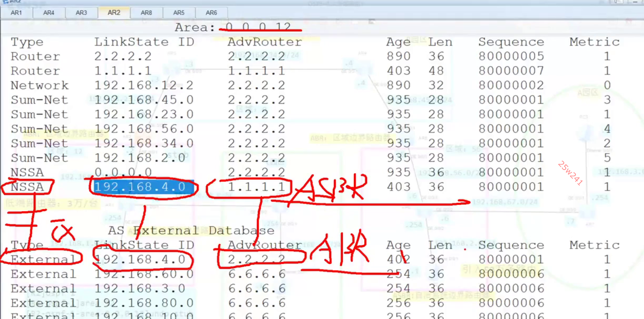Open the AR4 tab
Viewport: 644px width, 319px height.
tap(49, 13)
